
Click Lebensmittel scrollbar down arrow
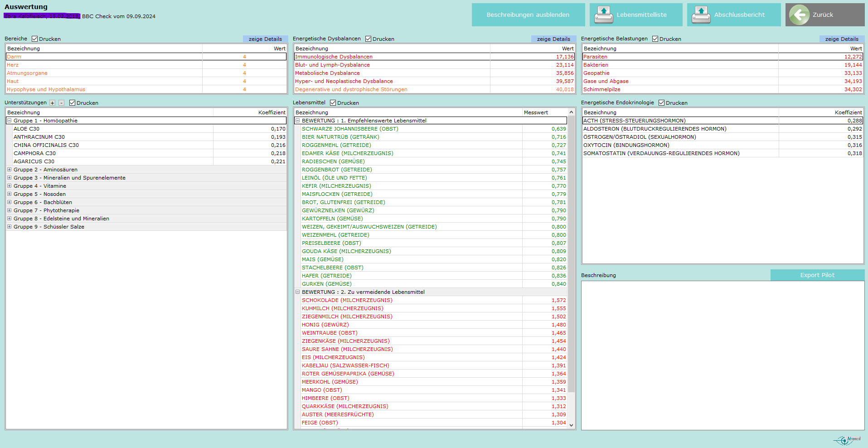pos(571,425)
